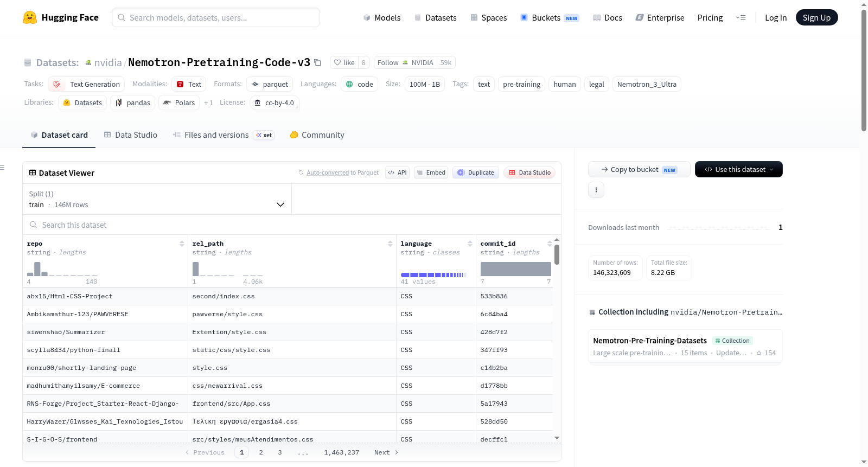The height and width of the screenshot is (467, 868).
Task: Focus the Search this dataset field
Action: 292,225
